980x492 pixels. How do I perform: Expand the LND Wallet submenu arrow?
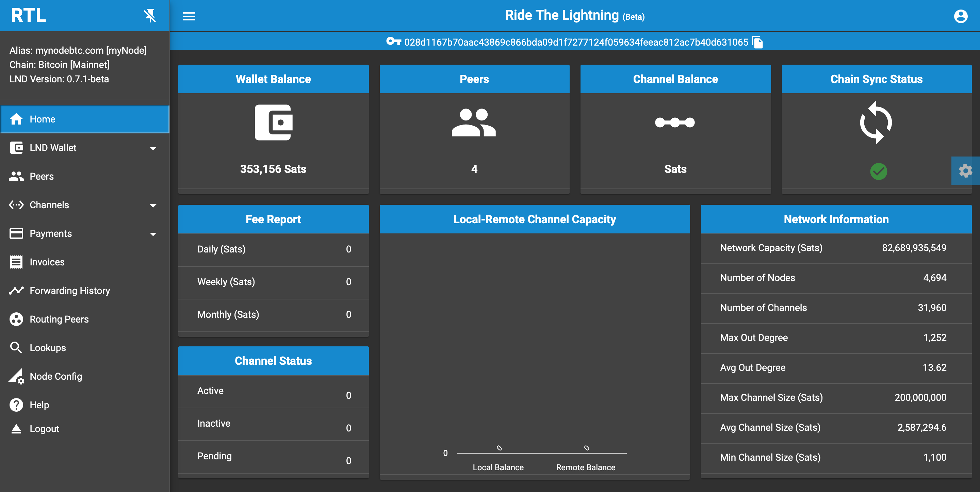pos(153,148)
